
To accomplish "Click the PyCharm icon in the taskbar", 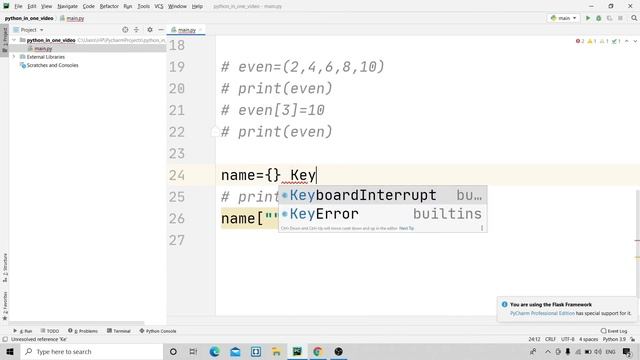I will click(x=297, y=351).
